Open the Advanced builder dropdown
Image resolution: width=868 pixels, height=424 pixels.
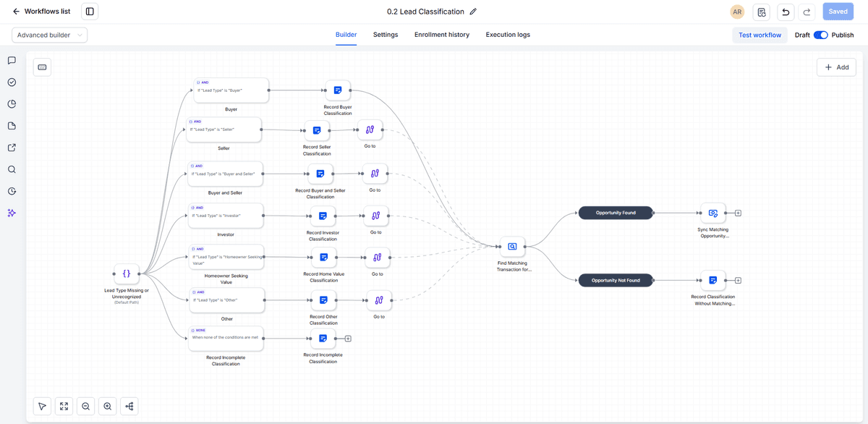49,35
